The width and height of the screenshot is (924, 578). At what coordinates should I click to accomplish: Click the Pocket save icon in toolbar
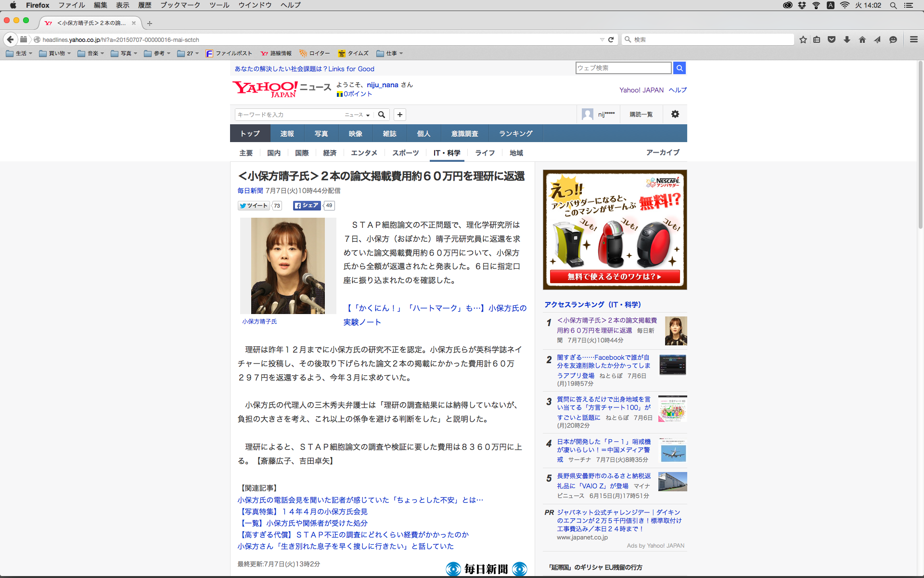click(831, 39)
